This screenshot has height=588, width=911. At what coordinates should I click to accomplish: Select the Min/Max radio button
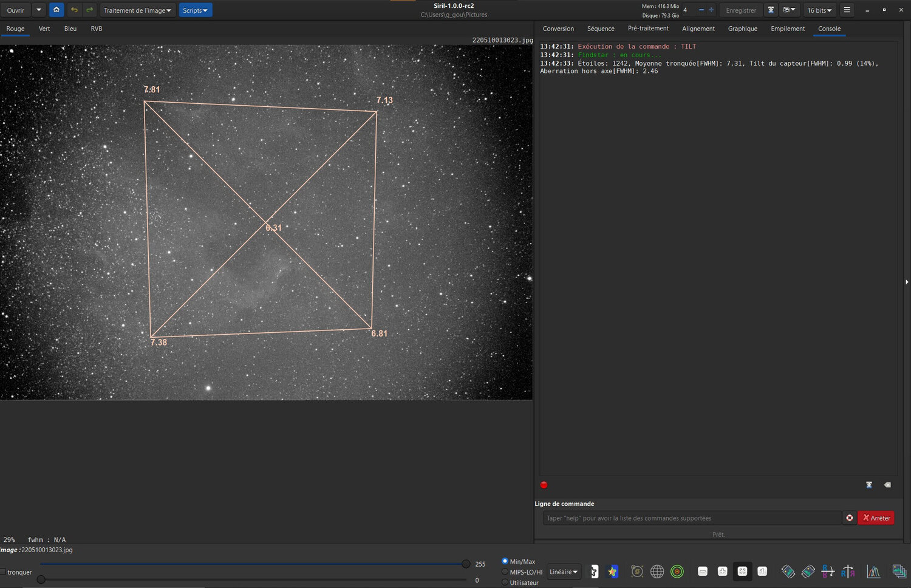point(505,561)
